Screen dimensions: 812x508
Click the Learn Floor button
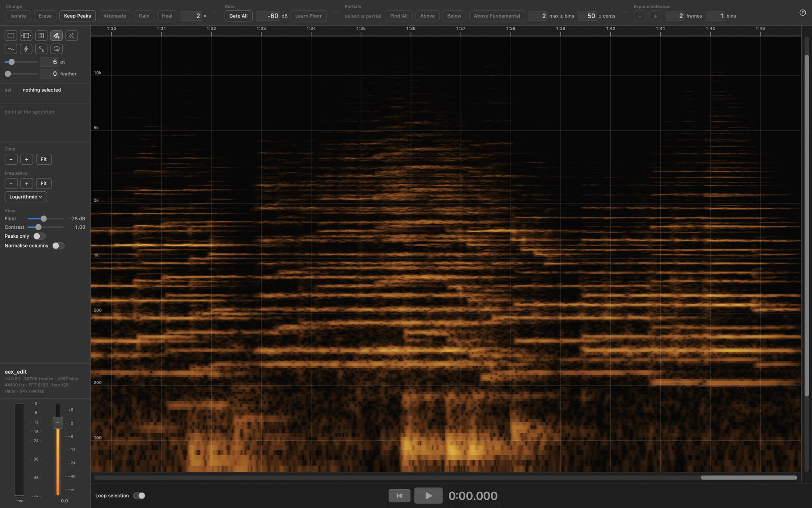(x=308, y=16)
